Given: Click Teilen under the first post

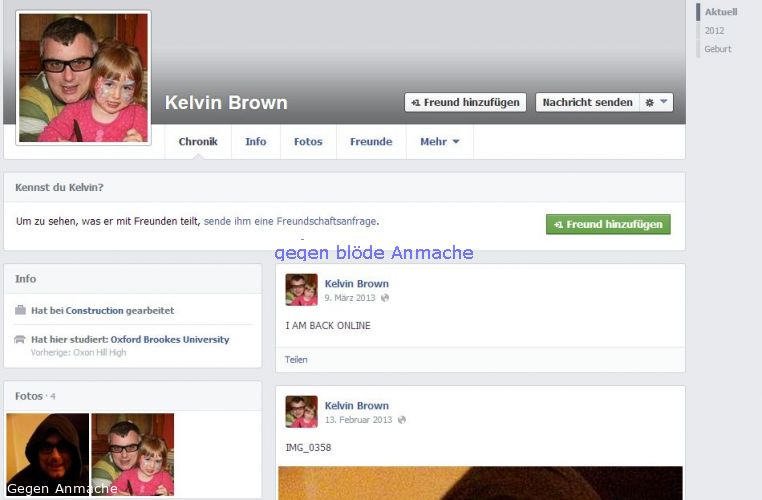Looking at the screenshot, I should click(296, 360).
